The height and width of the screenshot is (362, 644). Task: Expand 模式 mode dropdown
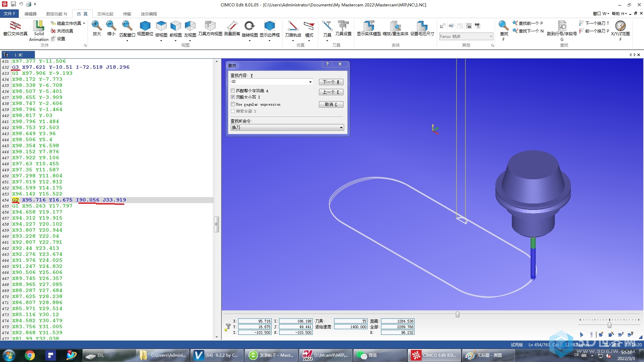pos(309,41)
